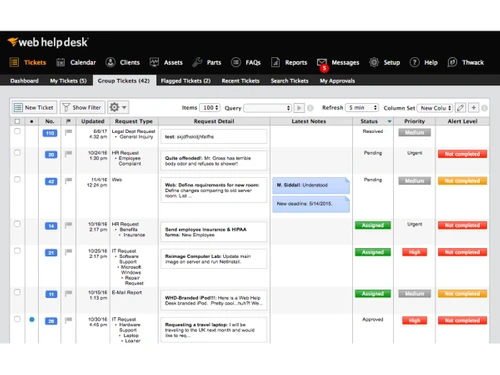Image resolution: width=500 pixels, height=375 pixels.
Task: Check the box for ticket 14
Action: [x=17, y=224]
